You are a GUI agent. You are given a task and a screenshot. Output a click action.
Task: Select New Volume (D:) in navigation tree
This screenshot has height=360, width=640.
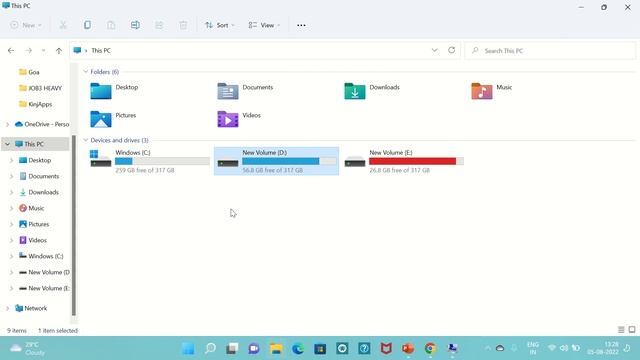44,272
